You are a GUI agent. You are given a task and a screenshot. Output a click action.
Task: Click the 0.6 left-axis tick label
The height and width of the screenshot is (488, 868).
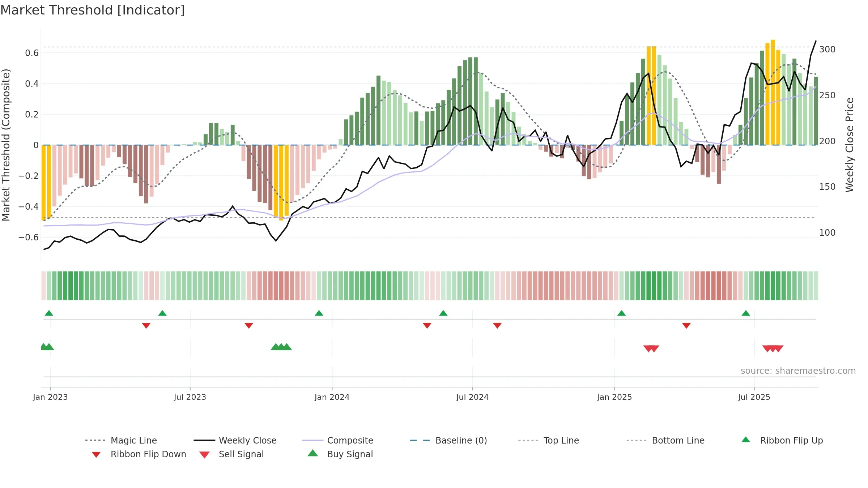pyautogui.click(x=32, y=53)
